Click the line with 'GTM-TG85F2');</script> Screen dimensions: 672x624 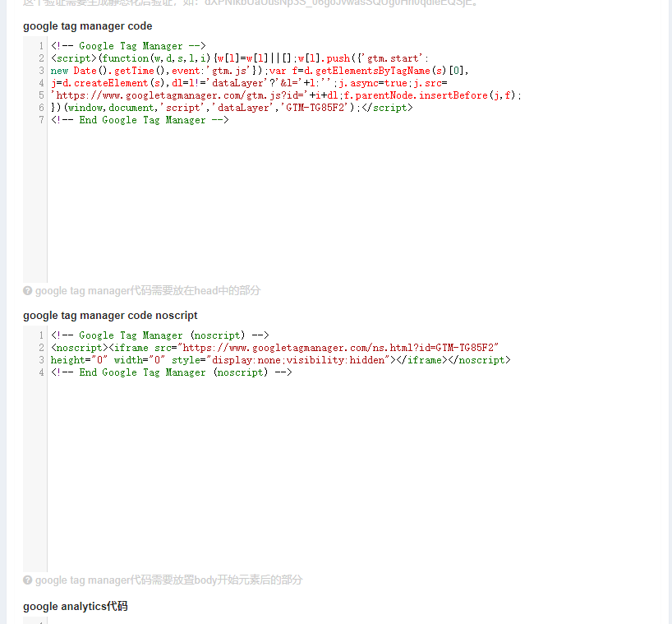click(x=232, y=108)
